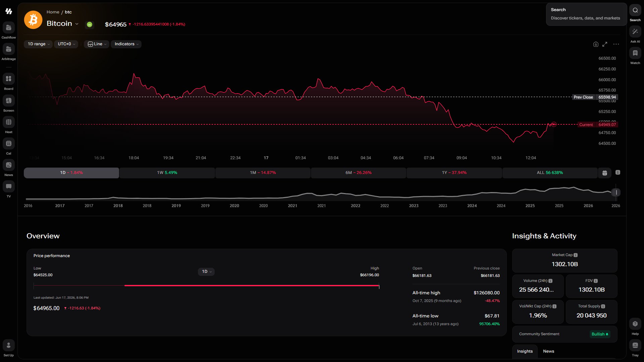Viewport: 644px width, 362px height.
Task: Select the 6M -26.26% range tab
Action: click(359, 173)
